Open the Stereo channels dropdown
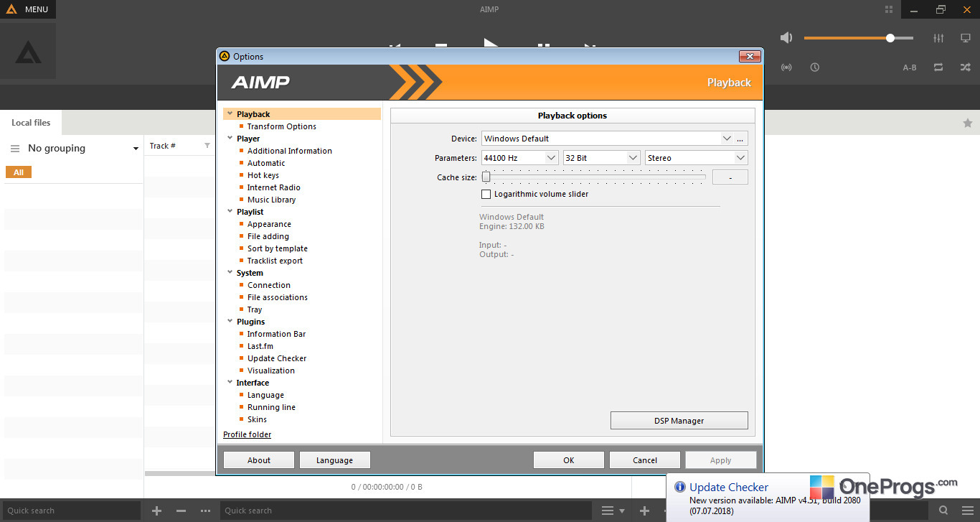 [x=697, y=158]
